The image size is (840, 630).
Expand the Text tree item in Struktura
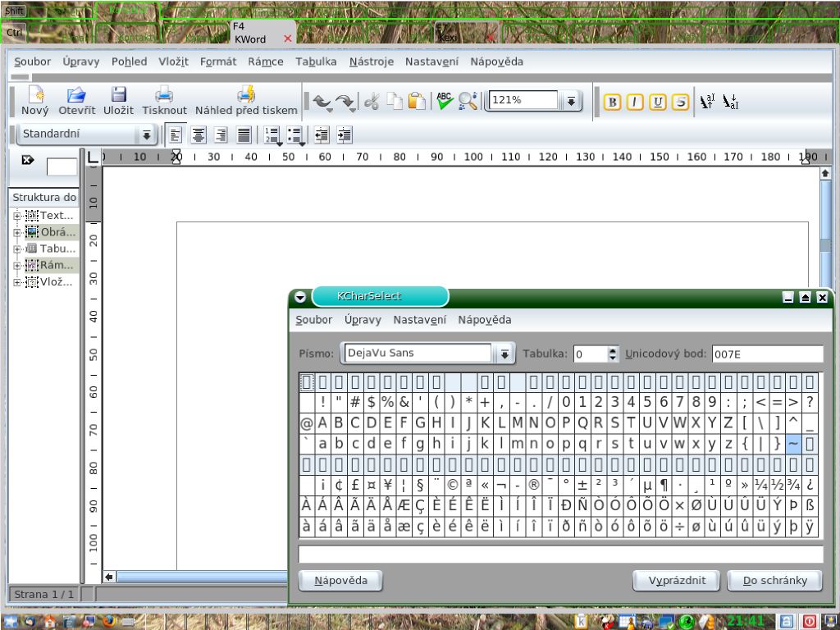[x=16, y=216]
